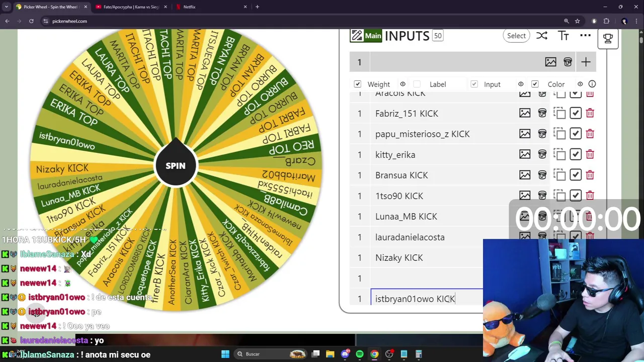Click the plus button to add input
This screenshot has height=362, width=644.
tap(586, 62)
